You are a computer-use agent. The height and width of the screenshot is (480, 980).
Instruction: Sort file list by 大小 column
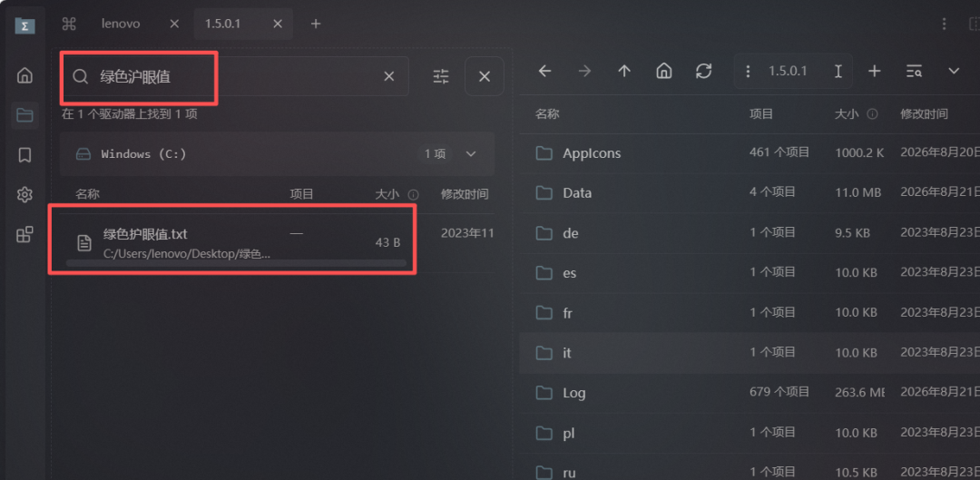(x=847, y=114)
